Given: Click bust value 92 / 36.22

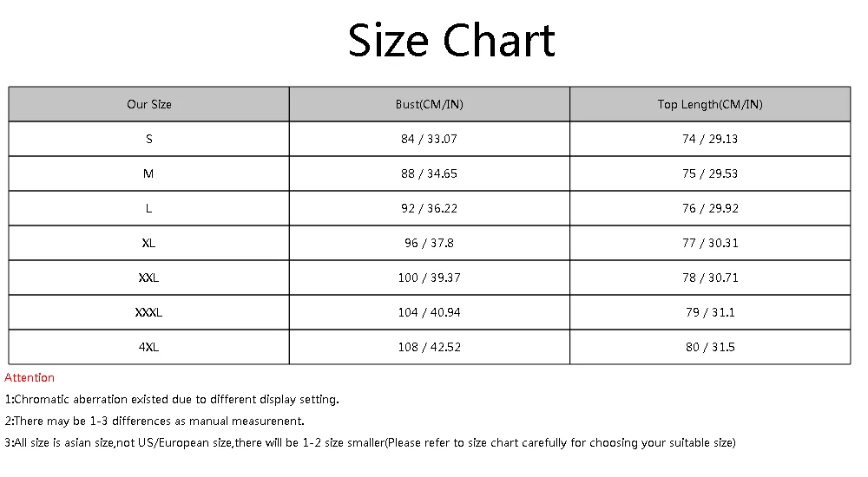Looking at the screenshot, I should click(x=429, y=208).
